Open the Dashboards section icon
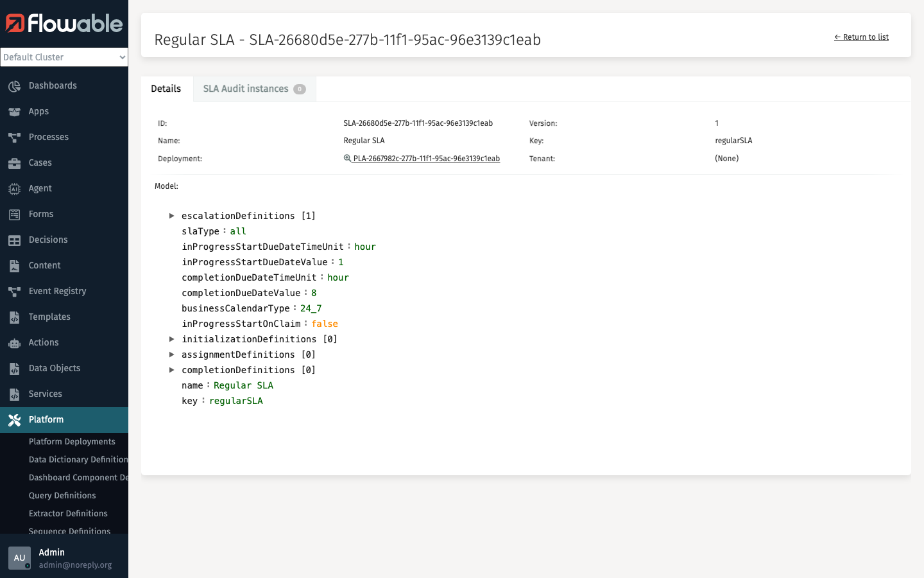Viewport: 924px width, 578px height. 14,85
